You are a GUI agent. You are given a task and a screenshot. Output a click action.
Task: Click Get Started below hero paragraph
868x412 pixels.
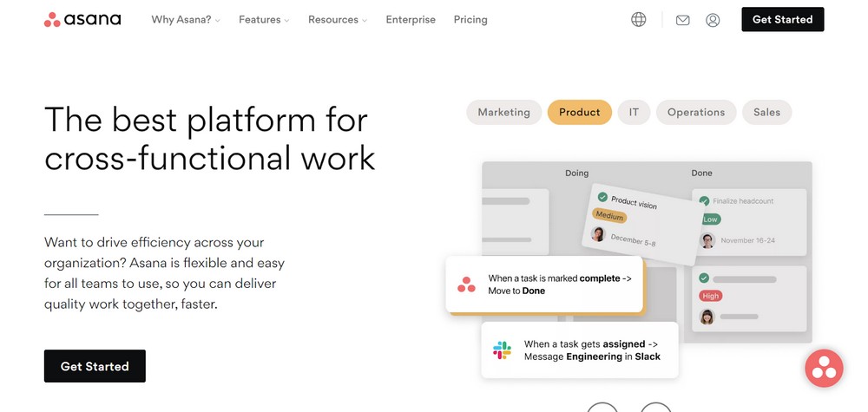tap(95, 366)
